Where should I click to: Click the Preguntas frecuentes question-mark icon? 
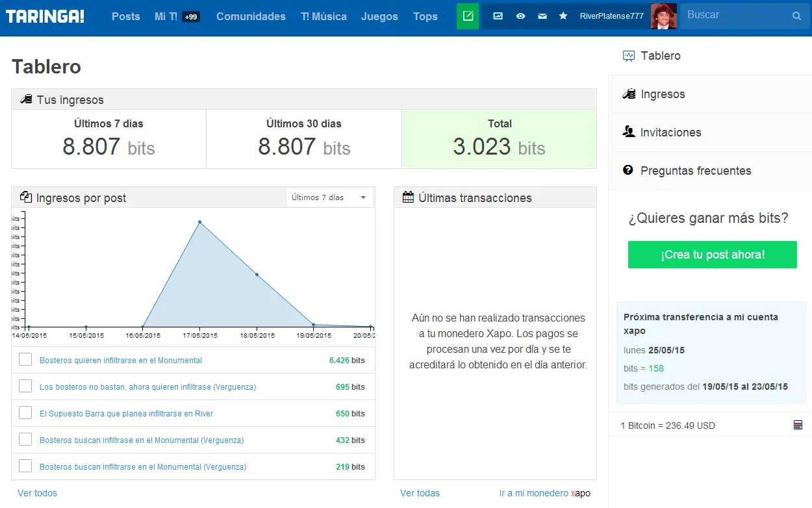pos(628,170)
